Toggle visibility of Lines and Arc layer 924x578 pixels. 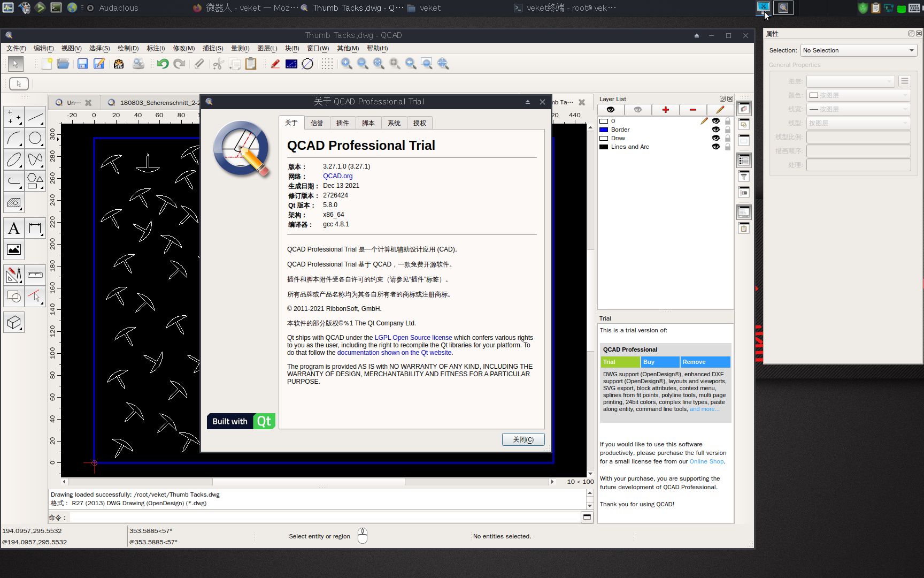pos(715,147)
